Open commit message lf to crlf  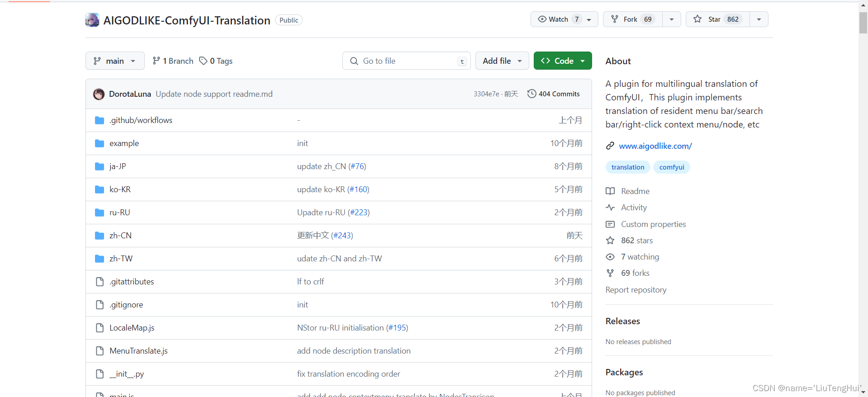point(311,282)
